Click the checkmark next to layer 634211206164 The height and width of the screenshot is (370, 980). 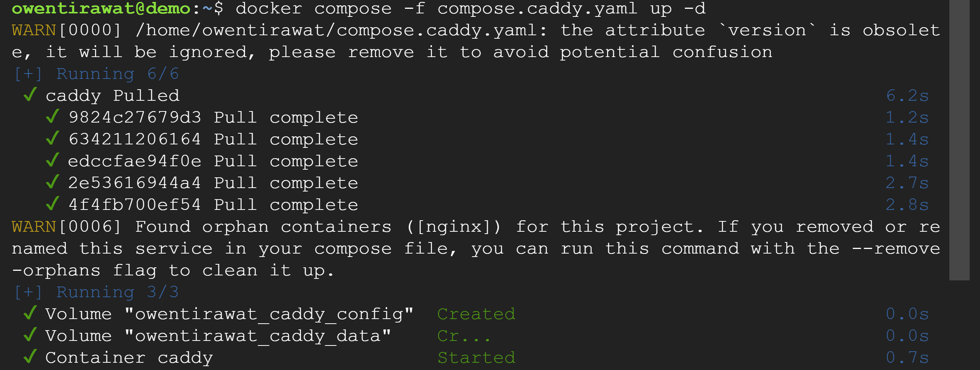[52, 138]
